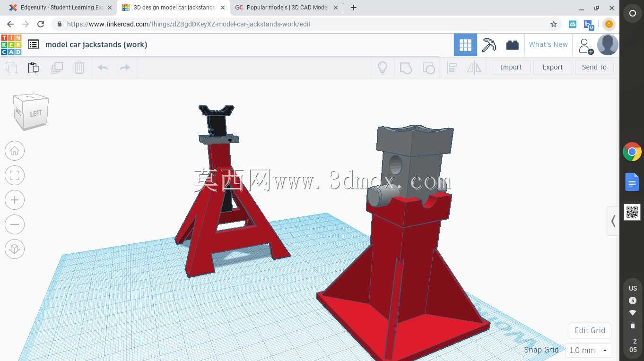The image size is (644, 361).
Task: Click the design name model car jackstands (work)
Action: 96,44
